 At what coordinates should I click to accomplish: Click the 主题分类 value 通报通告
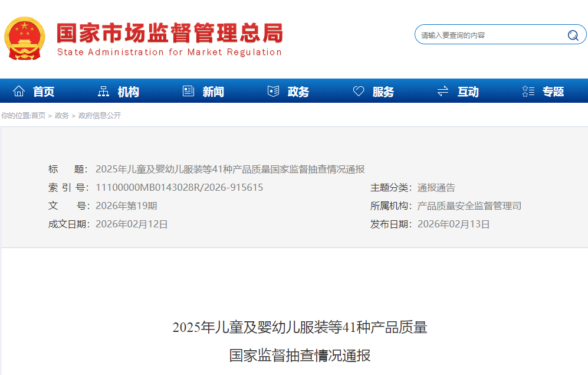point(436,187)
